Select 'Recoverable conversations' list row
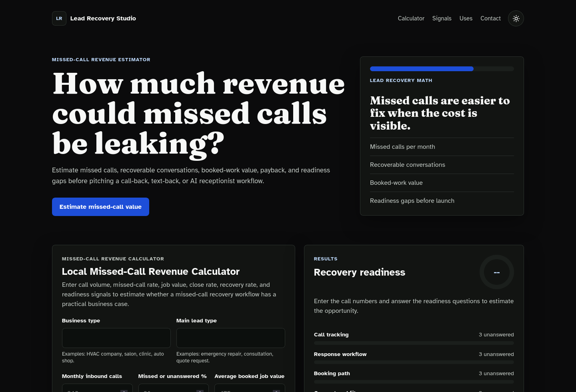Screen dimensions: 576x392 (442, 165)
